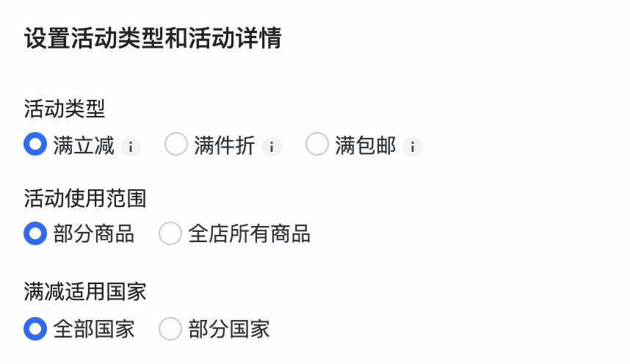Click the 满立减 option label text
The width and height of the screenshot is (630, 364).
pyautogui.click(x=84, y=146)
